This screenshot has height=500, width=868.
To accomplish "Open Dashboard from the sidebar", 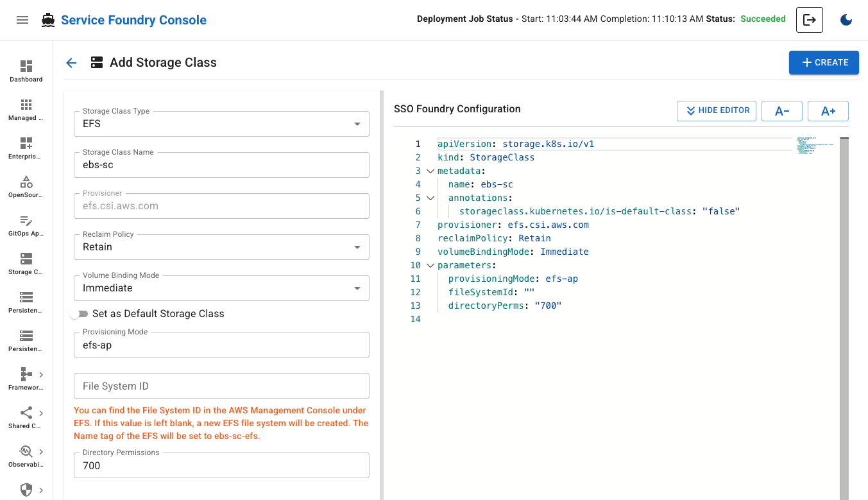I will (26, 71).
